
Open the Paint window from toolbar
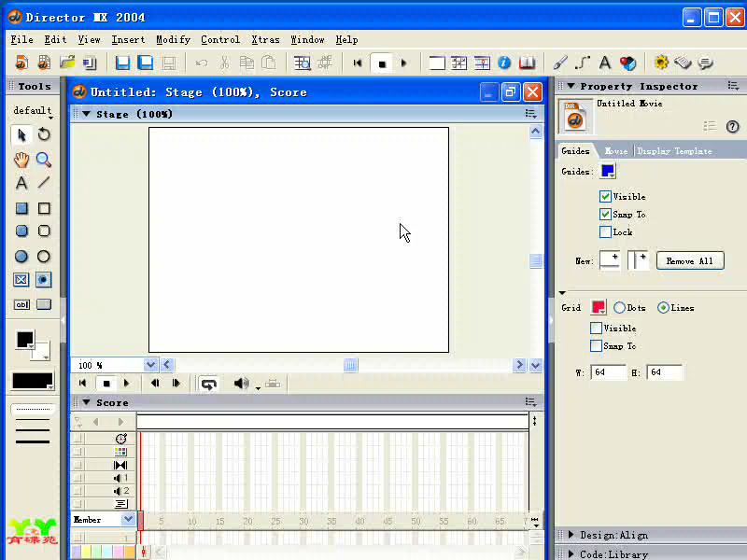560,63
